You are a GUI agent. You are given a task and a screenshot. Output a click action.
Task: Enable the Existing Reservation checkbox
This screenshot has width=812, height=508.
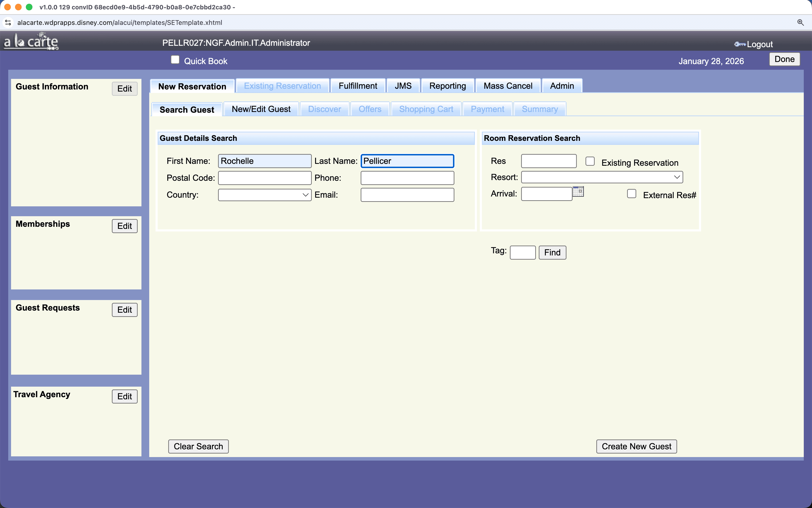coord(590,161)
